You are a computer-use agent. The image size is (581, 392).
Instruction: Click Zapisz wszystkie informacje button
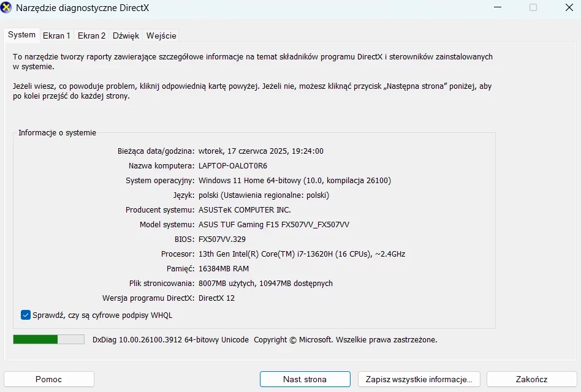coord(419,379)
